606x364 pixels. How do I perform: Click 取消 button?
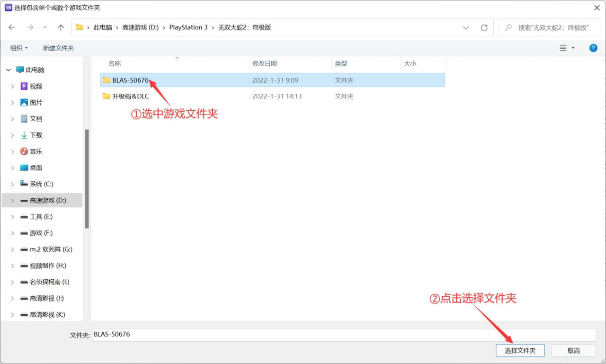coord(573,350)
